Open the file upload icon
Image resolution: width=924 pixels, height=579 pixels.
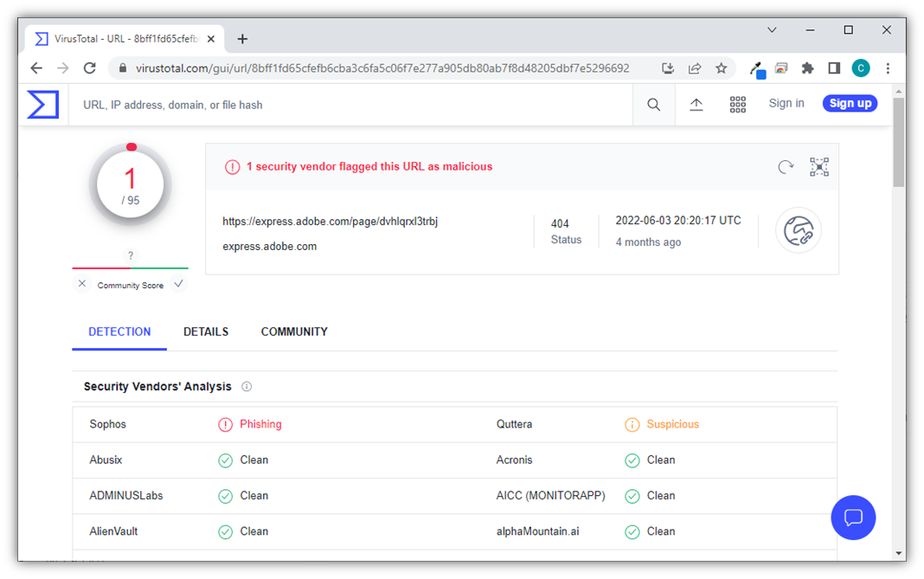[696, 103]
